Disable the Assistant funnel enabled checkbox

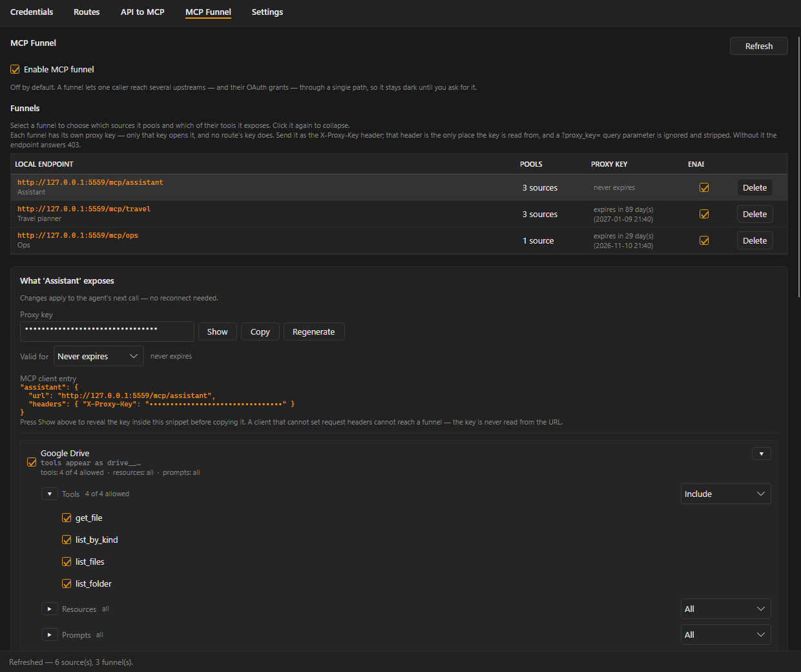(704, 187)
